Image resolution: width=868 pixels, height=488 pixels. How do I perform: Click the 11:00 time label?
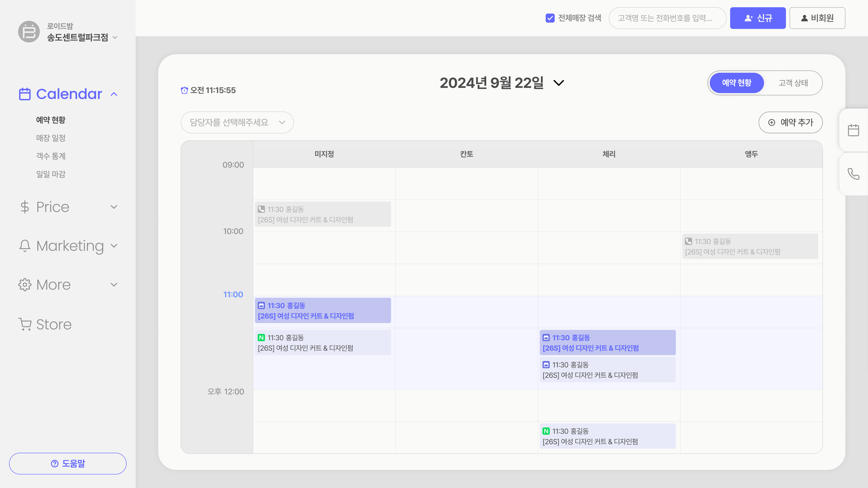click(x=233, y=294)
